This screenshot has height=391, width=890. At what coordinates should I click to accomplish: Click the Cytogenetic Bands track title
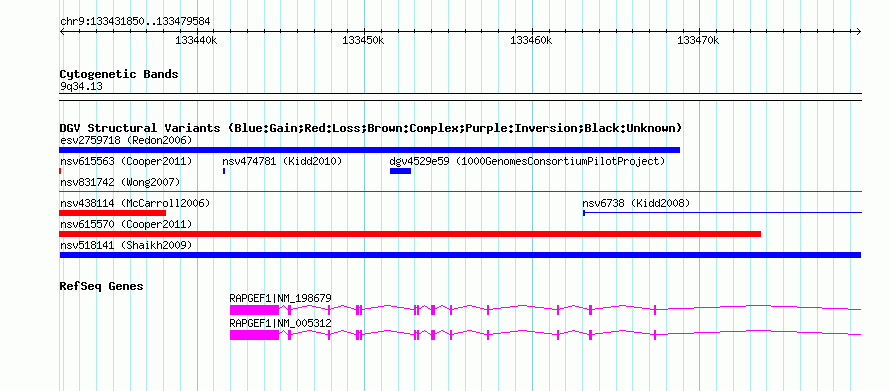pyautogui.click(x=119, y=74)
